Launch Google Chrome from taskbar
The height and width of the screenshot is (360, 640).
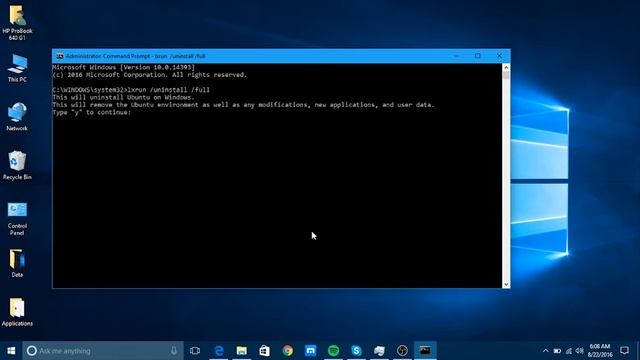pos(288,351)
